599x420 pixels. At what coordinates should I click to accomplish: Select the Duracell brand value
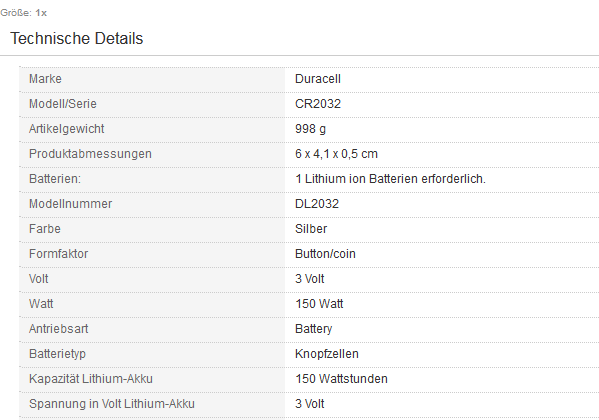[317, 79]
